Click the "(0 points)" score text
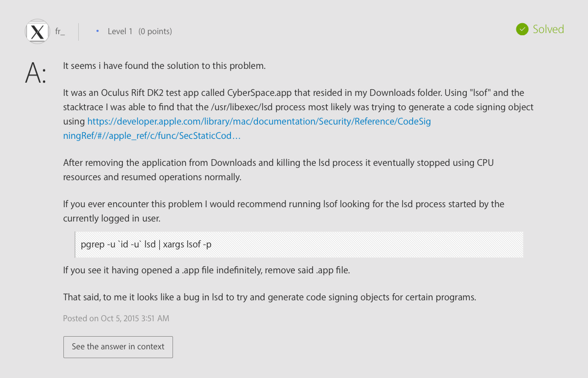This screenshot has height=378, width=588. click(155, 31)
